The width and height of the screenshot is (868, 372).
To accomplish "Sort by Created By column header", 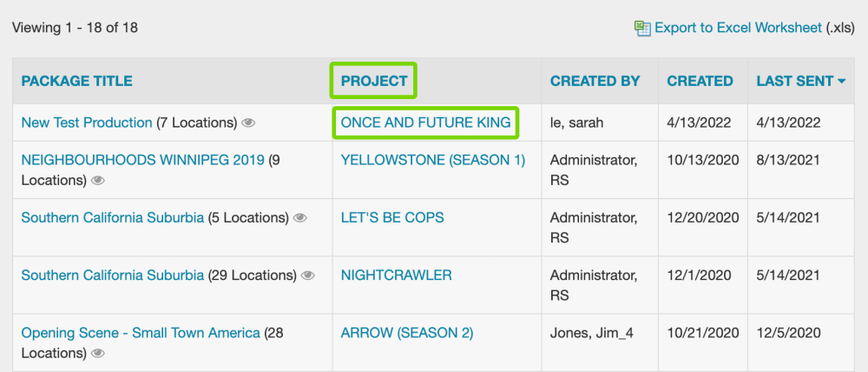I will pyautogui.click(x=595, y=81).
